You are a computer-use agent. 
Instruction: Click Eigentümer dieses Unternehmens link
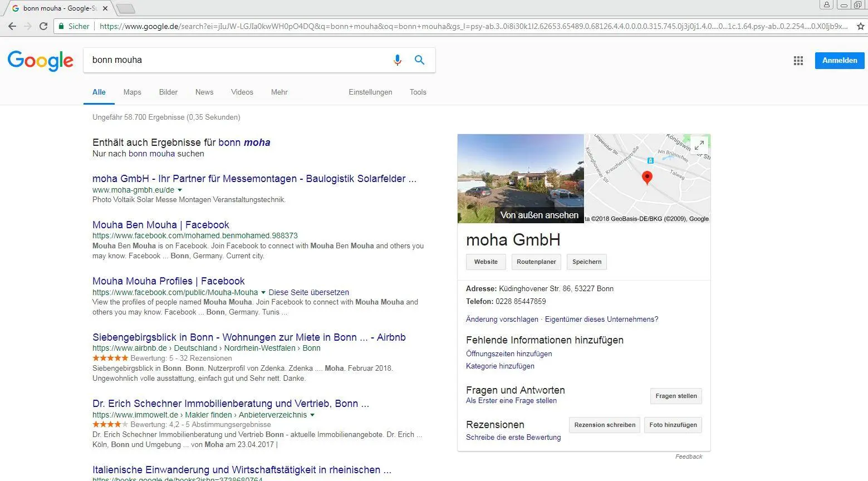coord(601,320)
